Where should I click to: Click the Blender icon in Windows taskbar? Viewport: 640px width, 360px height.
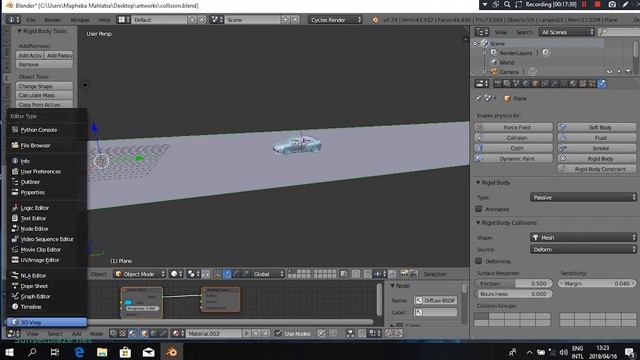pos(172,351)
